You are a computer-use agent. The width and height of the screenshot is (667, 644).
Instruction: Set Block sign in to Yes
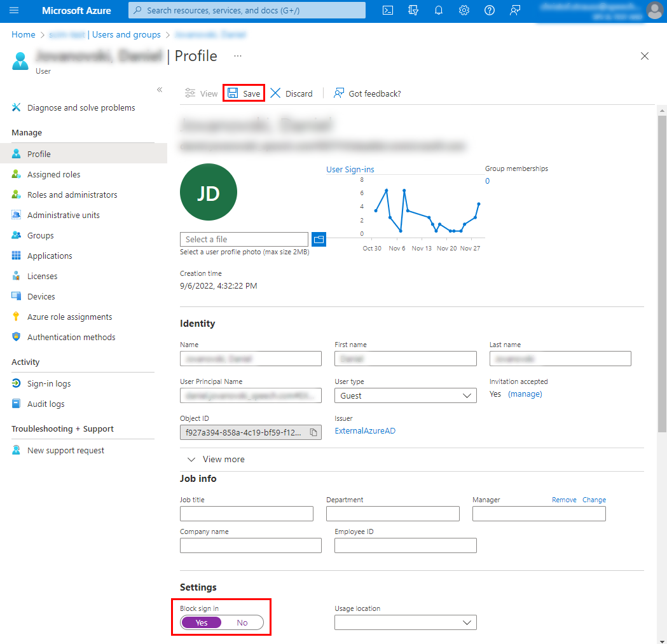tap(201, 623)
